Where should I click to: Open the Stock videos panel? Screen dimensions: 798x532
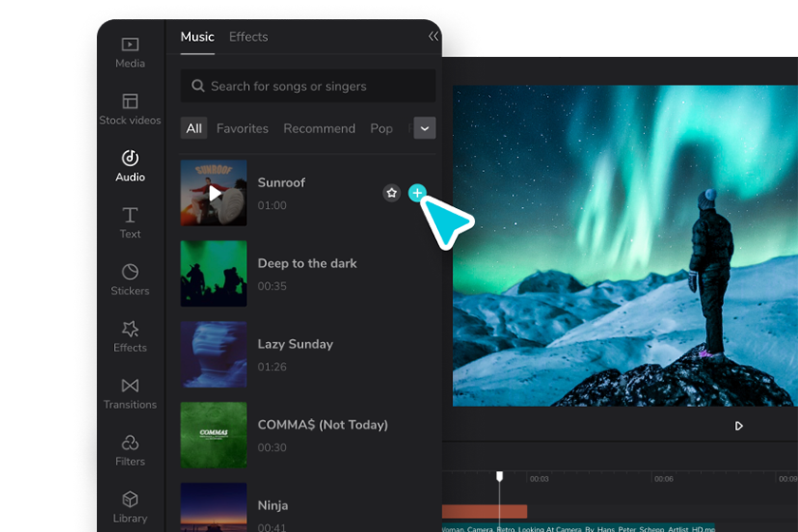pyautogui.click(x=130, y=109)
